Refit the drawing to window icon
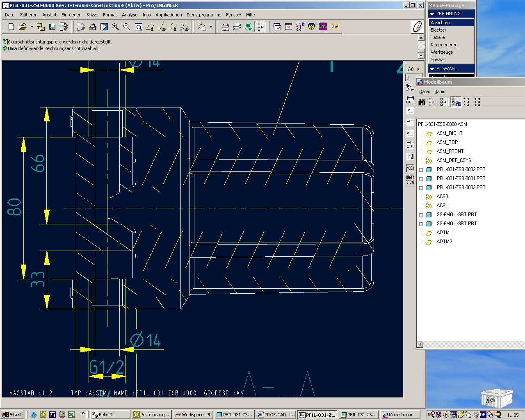The width and height of the screenshot is (525, 420). (x=139, y=27)
